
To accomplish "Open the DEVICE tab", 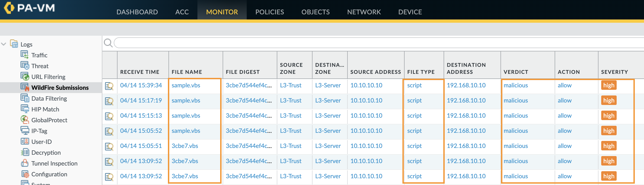I will coord(410,12).
